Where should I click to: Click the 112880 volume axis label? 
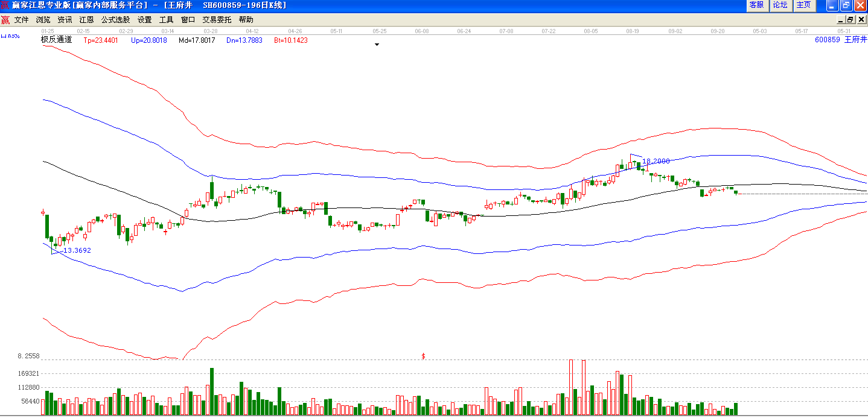pyautogui.click(x=28, y=388)
